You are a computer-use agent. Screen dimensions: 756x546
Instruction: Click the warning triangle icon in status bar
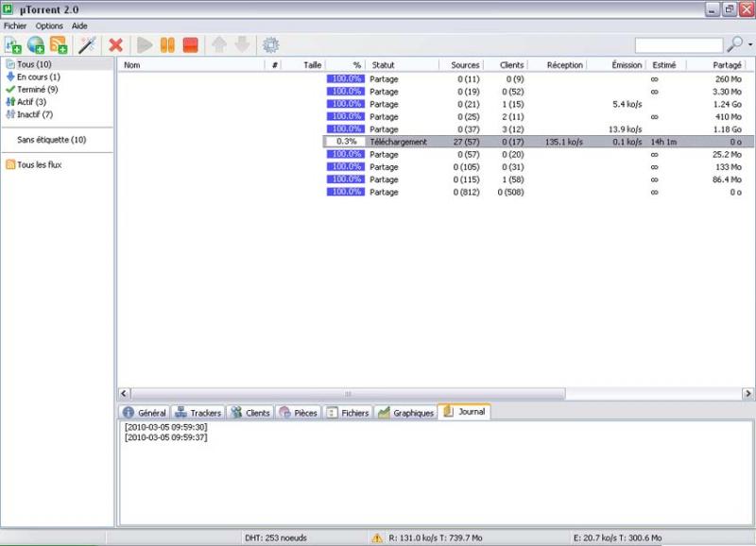(x=377, y=537)
